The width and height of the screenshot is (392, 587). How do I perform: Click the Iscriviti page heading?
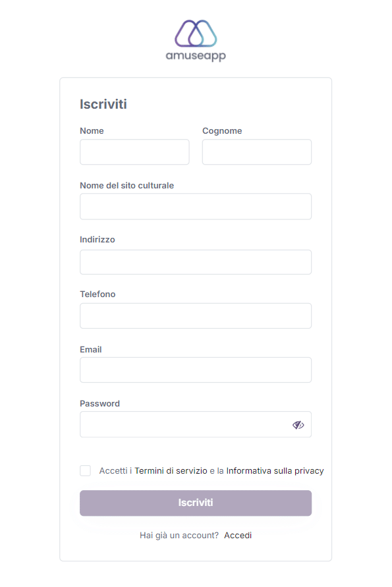click(x=103, y=104)
